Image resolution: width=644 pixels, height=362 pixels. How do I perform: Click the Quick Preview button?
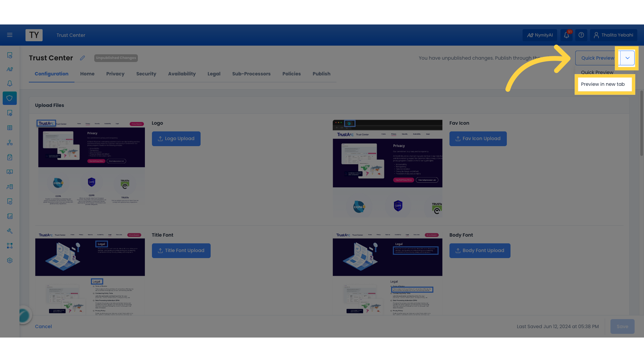597,58
